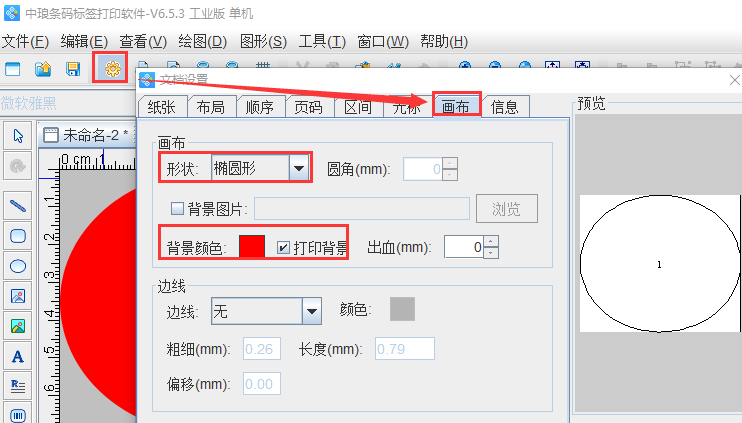
Task: Click the 浏览 browse button
Action: coord(507,208)
